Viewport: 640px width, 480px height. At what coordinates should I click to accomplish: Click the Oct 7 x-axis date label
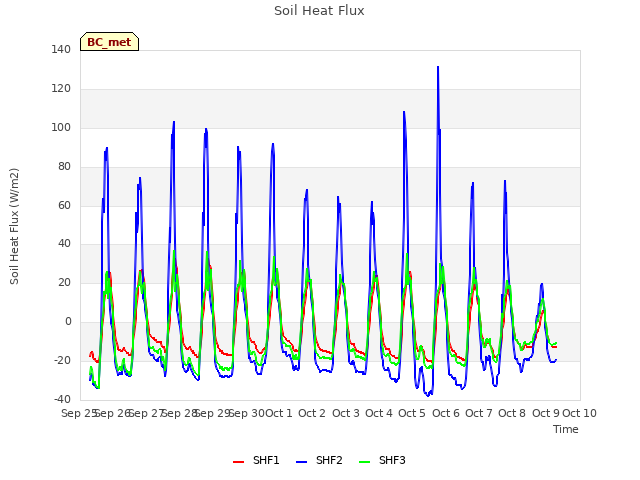[479, 413]
